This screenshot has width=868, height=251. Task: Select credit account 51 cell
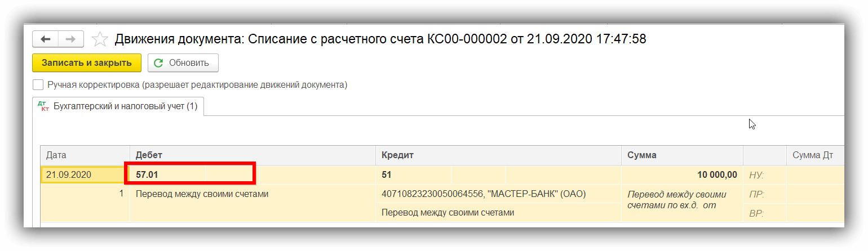click(x=413, y=174)
